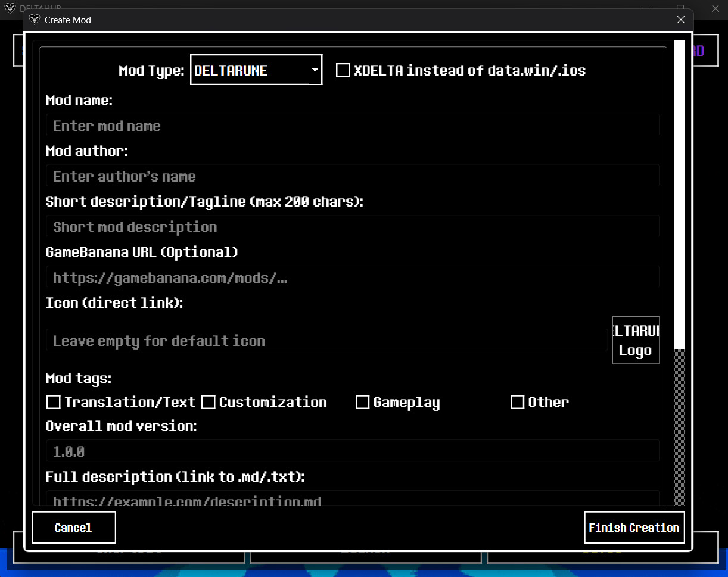Click the DELTAHUB goat logo in the dialog titlebar
Viewport: 728px width, 577px height.
(35, 20)
